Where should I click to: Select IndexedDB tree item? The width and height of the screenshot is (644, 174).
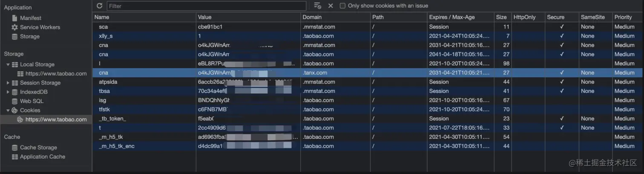pos(34,92)
